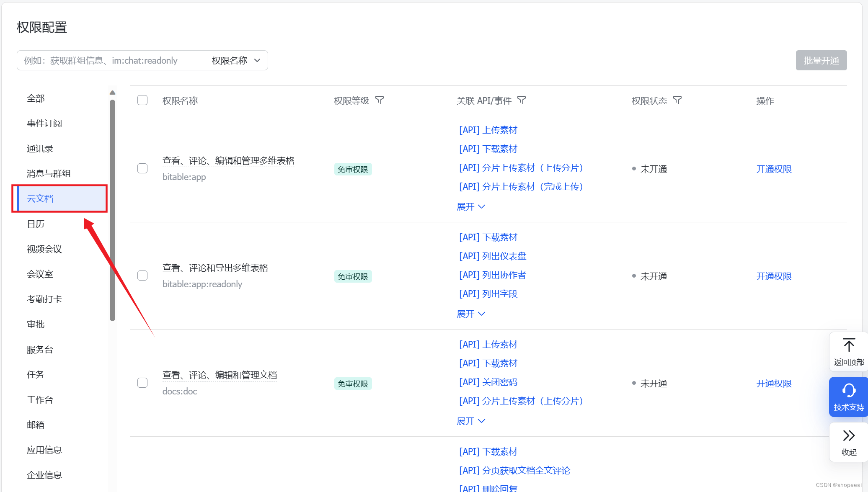The width and height of the screenshot is (868, 492).
Task: Click the filter icon beside 权限等级
Action: 380,100
